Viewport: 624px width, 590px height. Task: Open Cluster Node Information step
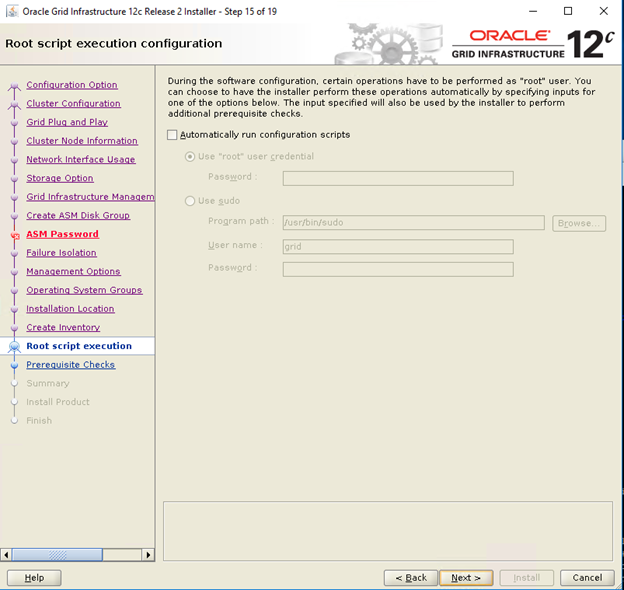point(82,141)
